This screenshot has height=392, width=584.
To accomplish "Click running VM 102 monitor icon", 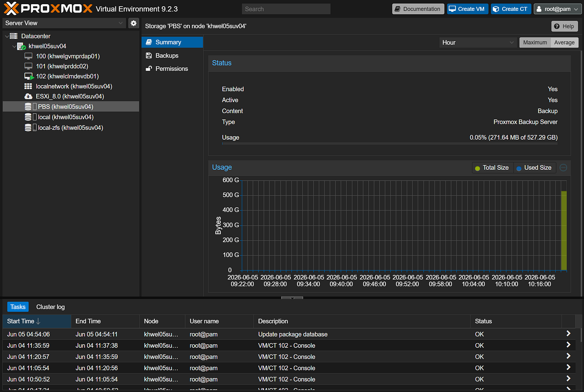I will [x=29, y=76].
